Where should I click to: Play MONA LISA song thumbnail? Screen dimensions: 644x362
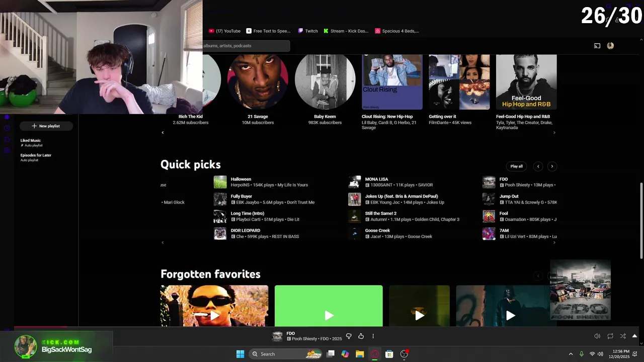coord(354,182)
